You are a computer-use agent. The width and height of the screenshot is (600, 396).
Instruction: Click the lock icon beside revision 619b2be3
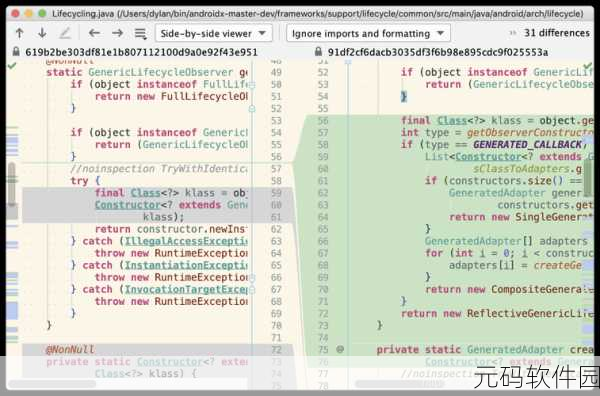point(16,51)
